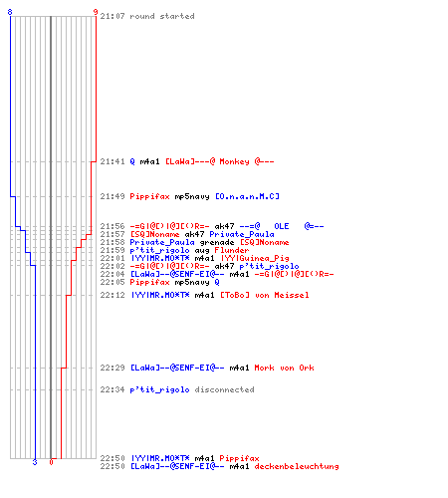Click the blue team count 8 label

tap(10, 12)
